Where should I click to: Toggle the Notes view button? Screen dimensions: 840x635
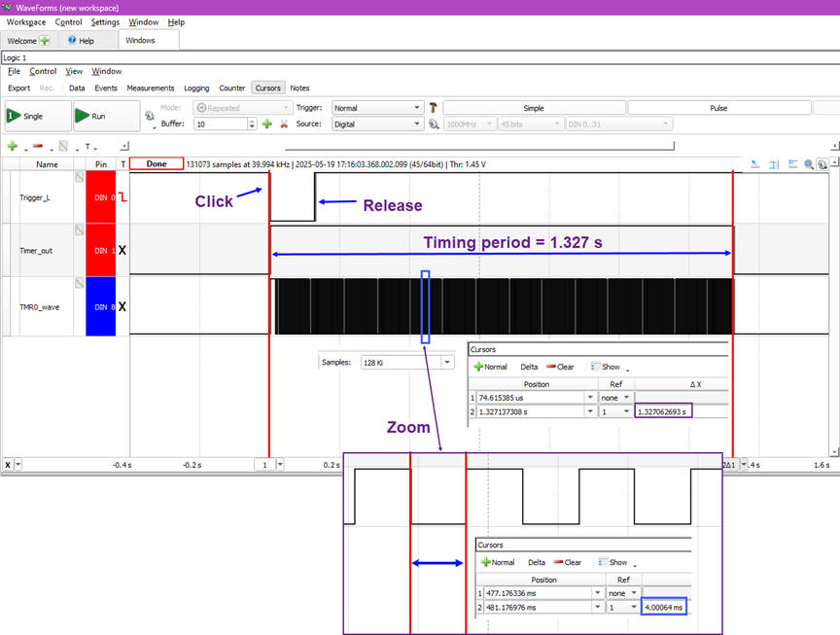pyautogui.click(x=300, y=88)
